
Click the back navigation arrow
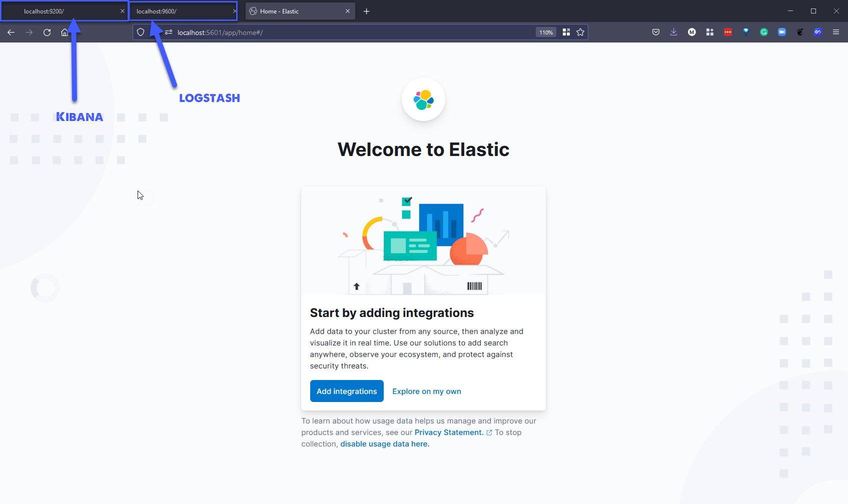click(11, 32)
